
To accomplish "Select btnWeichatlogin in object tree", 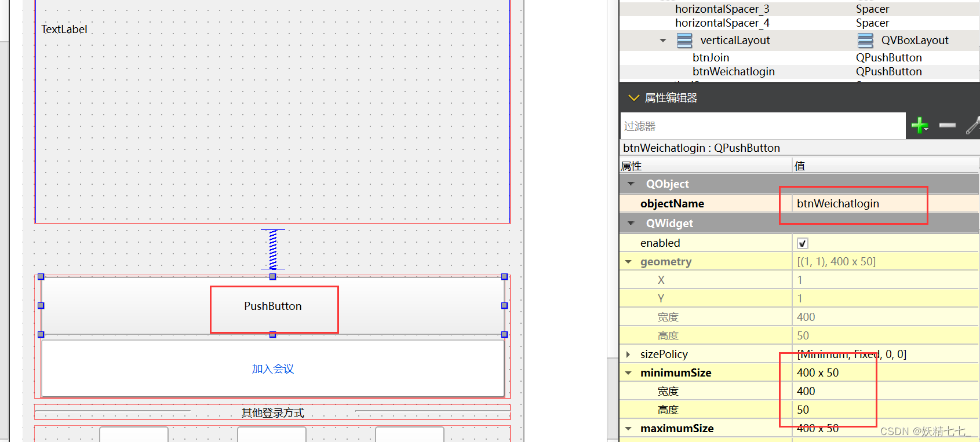I will [x=733, y=71].
